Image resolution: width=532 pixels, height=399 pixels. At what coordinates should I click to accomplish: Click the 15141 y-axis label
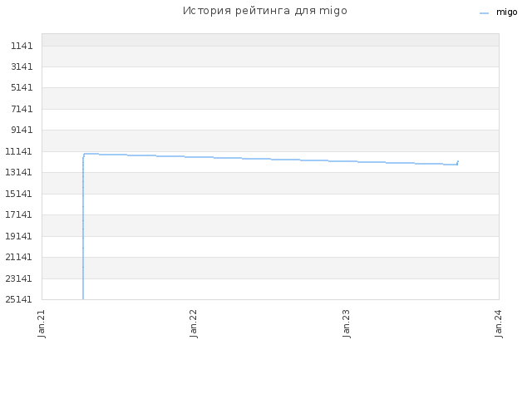(18, 194)
